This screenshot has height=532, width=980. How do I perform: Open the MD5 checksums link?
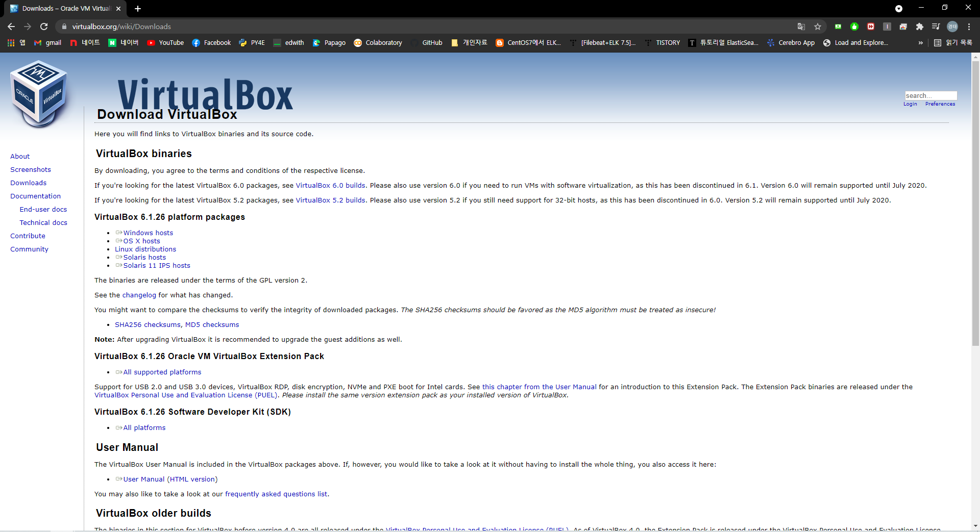tap(212, 324)
